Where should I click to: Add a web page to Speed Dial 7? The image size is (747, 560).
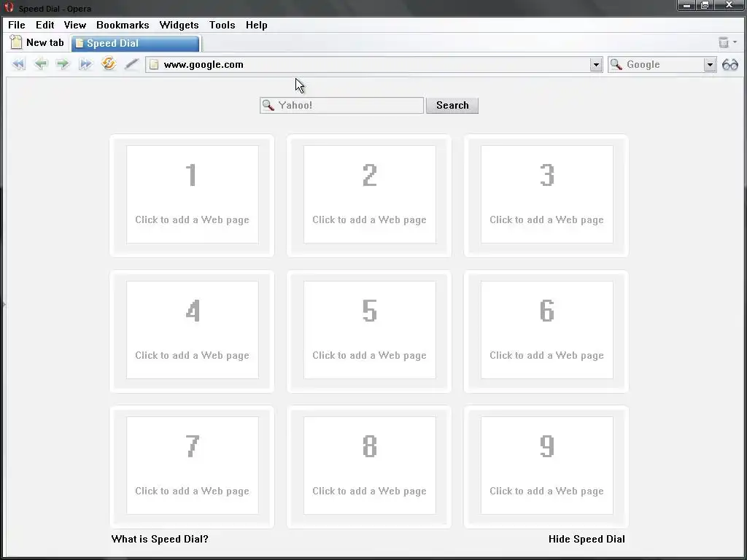tap(192, 466)
